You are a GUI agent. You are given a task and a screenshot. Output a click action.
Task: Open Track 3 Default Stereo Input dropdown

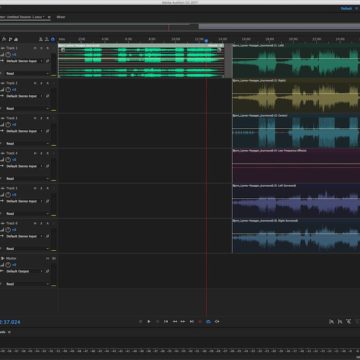click(x=24, y=131)
